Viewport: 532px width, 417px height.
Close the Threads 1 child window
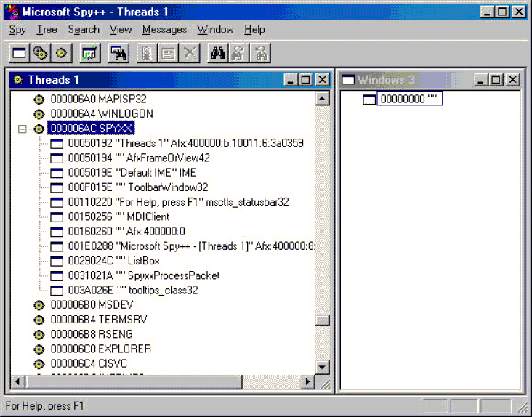coord(322,80)
